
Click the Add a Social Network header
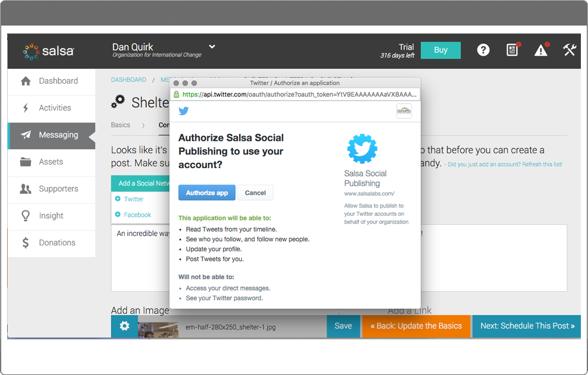point(141,184)
